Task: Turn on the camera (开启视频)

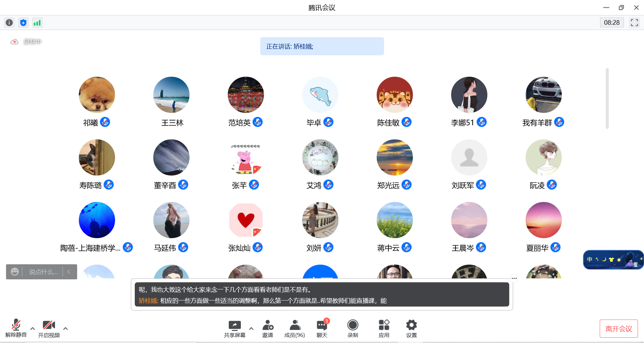Action: (49, 328)
